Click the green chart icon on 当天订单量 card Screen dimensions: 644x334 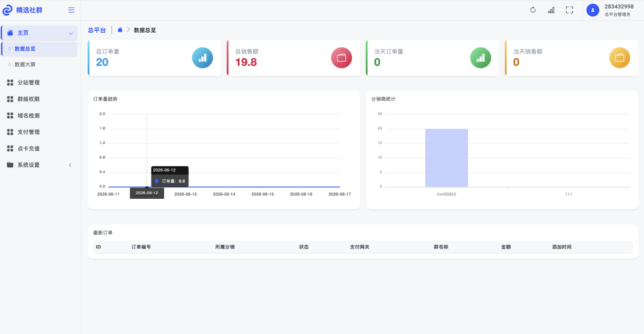[x=480, y=58]
